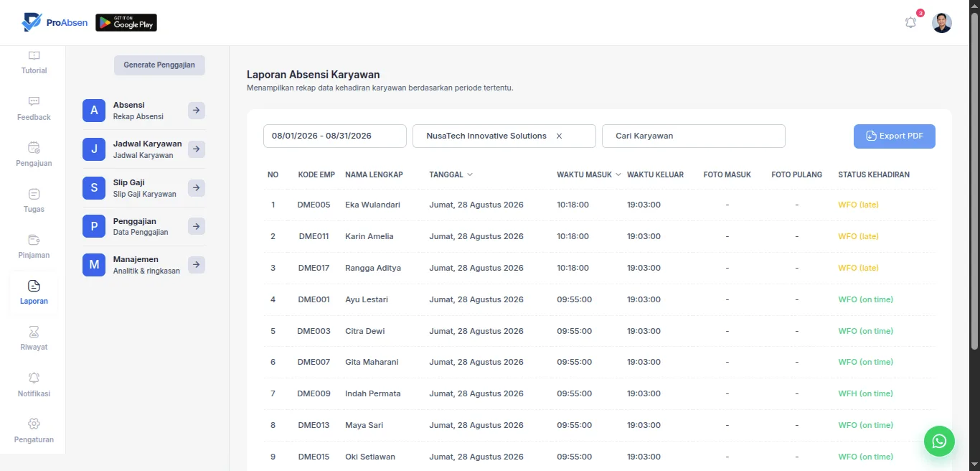This screenshot has height=471, width=980.
Task: Open Notifikasi in the sidebar
Action: (x=34, y=385)
